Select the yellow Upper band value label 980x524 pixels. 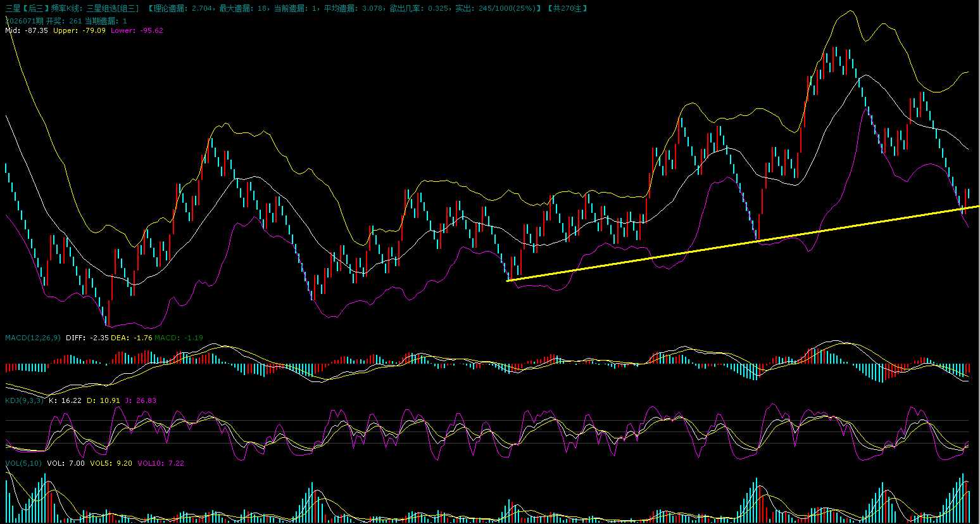(x=79, y=30)
